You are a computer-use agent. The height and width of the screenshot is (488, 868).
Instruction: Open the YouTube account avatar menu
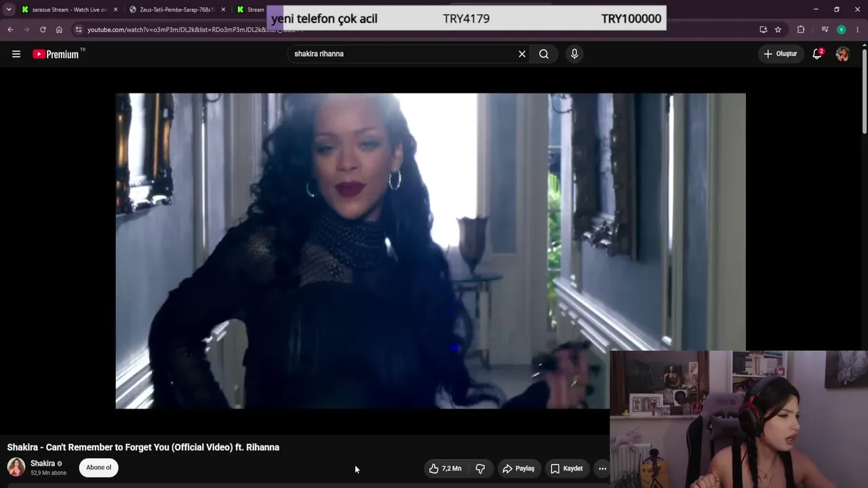[x=843, y=54]
